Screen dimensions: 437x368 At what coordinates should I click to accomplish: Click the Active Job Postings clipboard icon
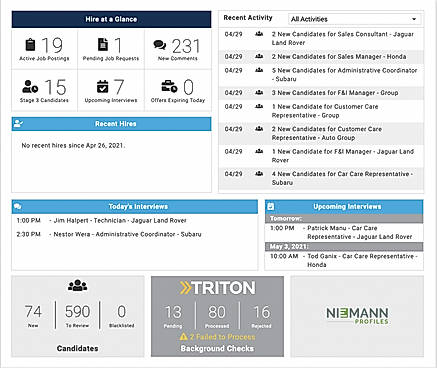(30, 45)
